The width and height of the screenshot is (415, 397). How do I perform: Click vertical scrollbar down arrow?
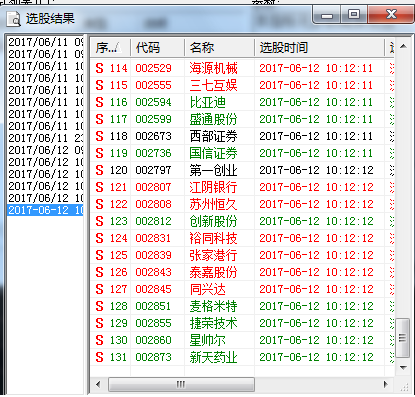point(403,368)
